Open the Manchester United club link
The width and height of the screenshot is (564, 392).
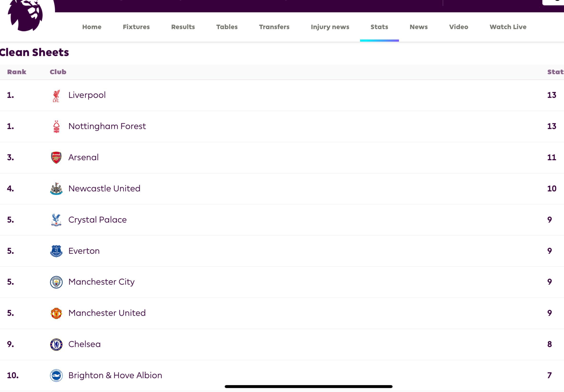pyautogui.click(x=107, y=313)
